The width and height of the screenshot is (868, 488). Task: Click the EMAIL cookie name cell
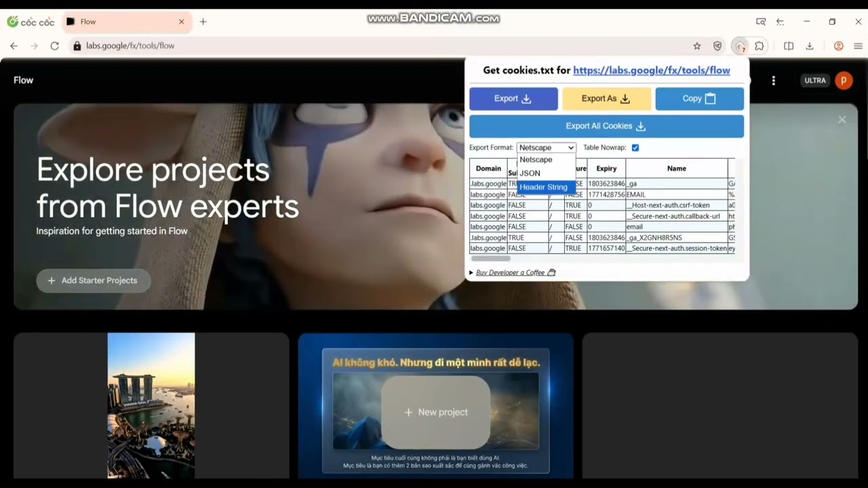[676, 195]
